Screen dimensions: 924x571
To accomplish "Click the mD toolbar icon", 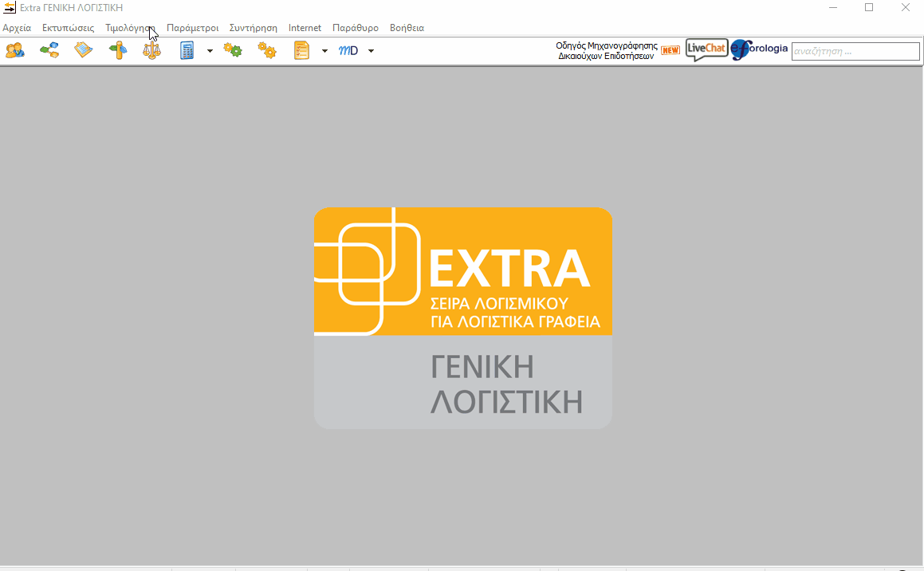I will pyautogui.click(x=348, y=50).
